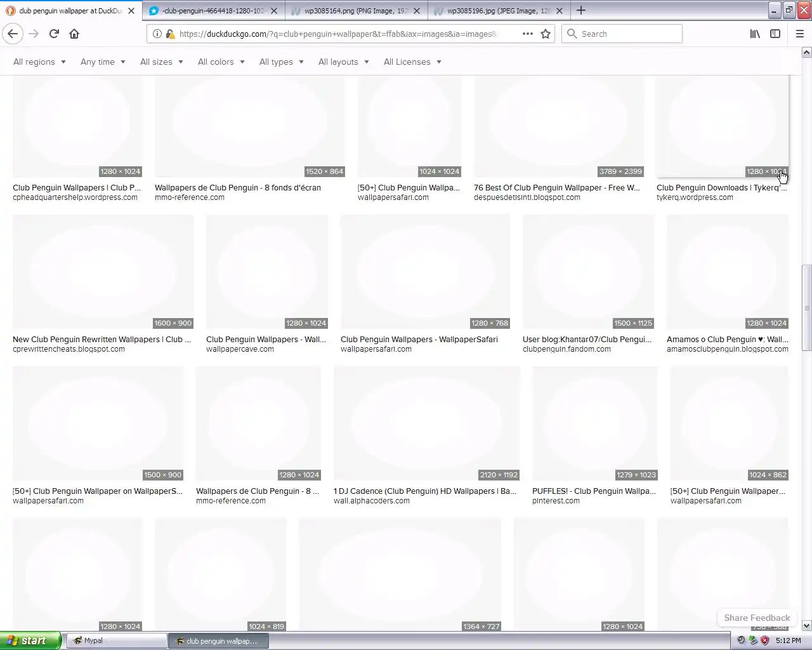
Task: Close the wp3085164.png tab
Action: click(417, 11)
